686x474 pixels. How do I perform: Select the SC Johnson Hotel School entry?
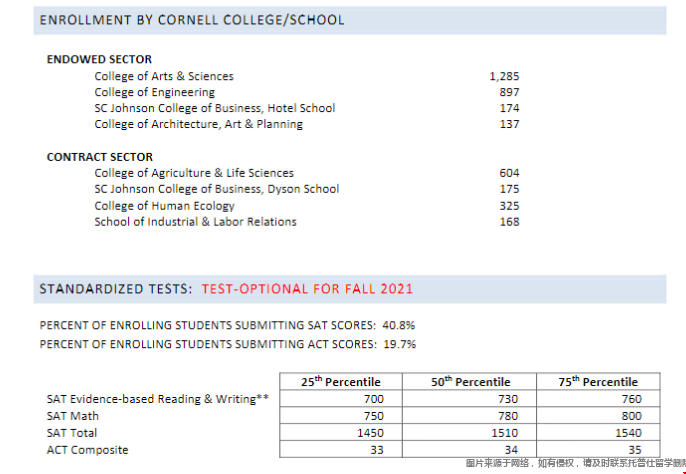click(x=214, y=108)
